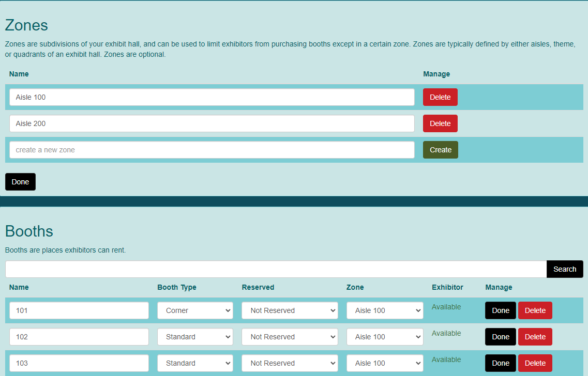
Task: Click the Exhibitor column header
Action: coord(447,287)
